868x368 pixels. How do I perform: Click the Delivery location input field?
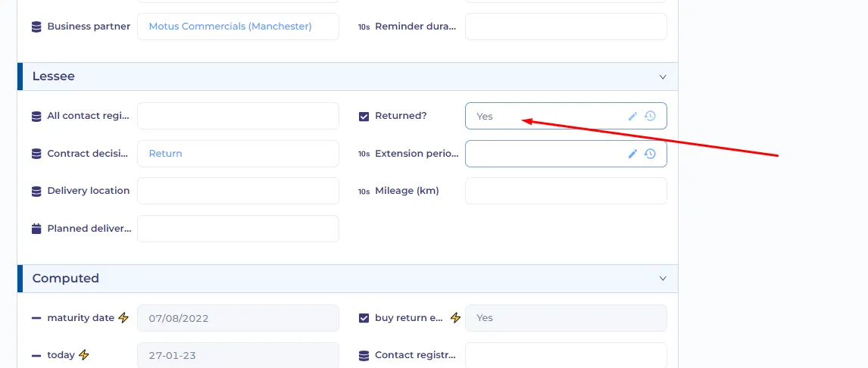(238, 191)
